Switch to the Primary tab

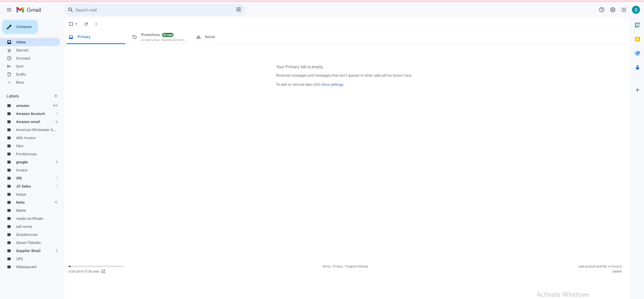(96, 37)
